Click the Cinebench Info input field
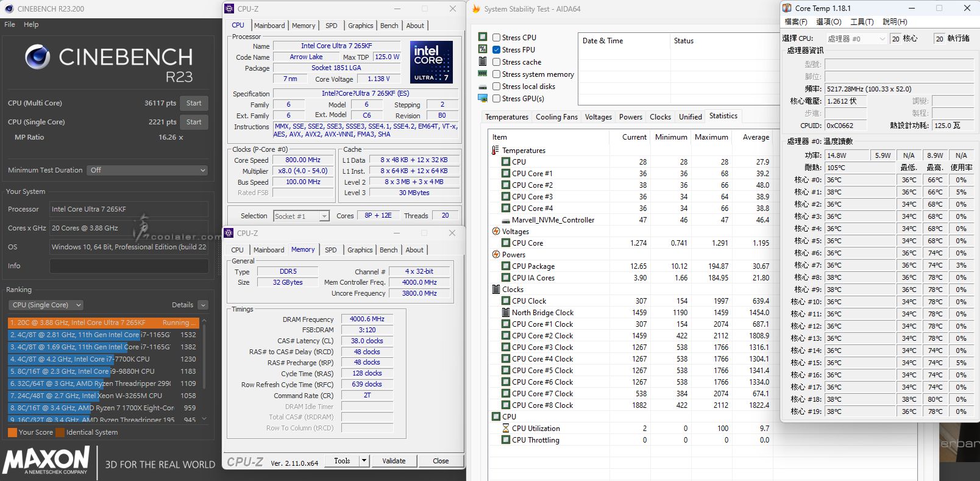Image resolution: width=980 pixels, height=481 pixels. click(x=129, y=266)
